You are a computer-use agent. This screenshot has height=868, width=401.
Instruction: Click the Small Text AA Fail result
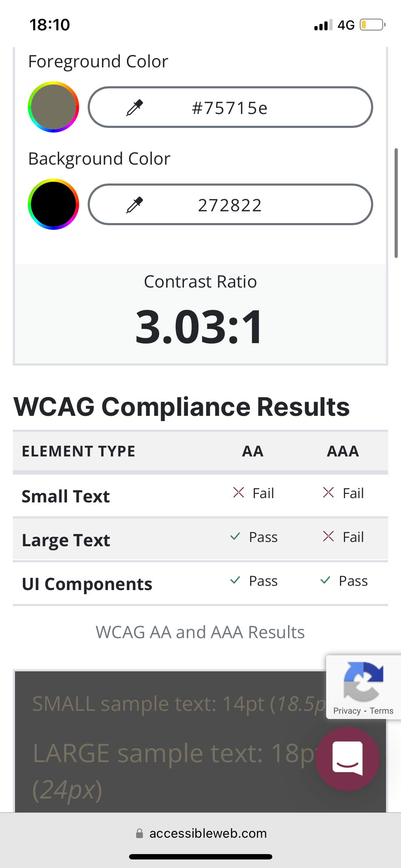253,494
